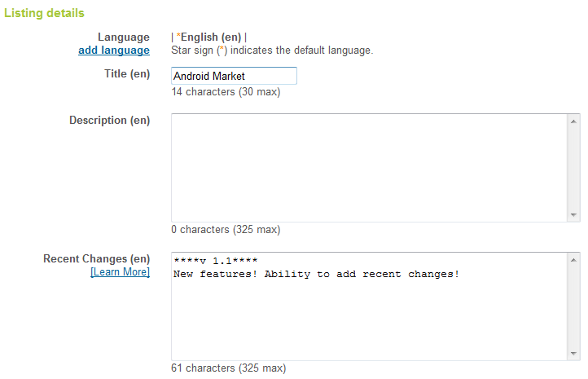Click inside the Recent Changes text area
This screenshot has height=379, width=588.
pyautogui.click(x=369, y=306)
